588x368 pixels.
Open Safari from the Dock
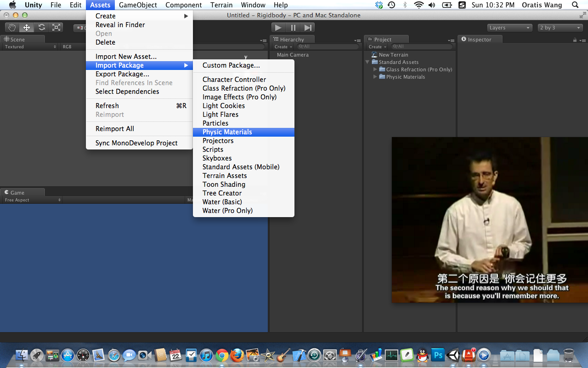pos(114,355)
